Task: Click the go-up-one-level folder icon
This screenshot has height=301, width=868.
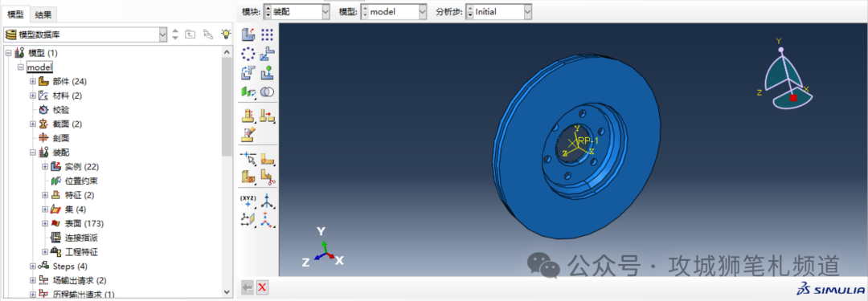Action: coord(190,35)
